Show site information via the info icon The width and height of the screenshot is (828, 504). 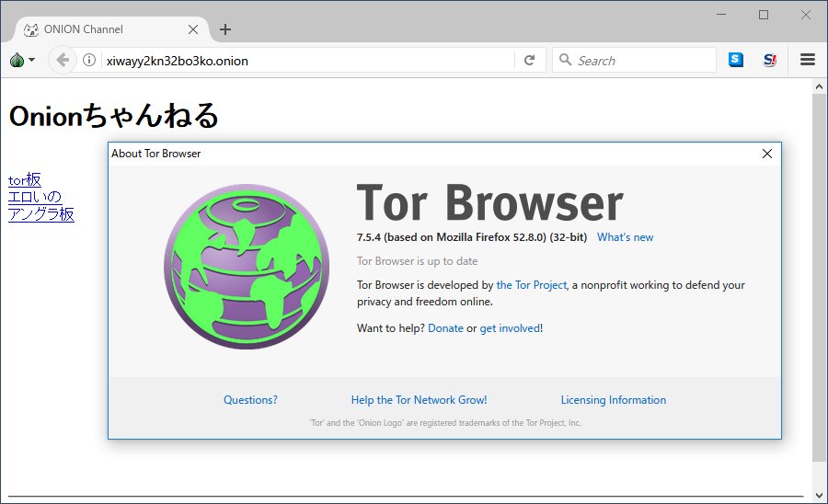(x=89, y=60)
